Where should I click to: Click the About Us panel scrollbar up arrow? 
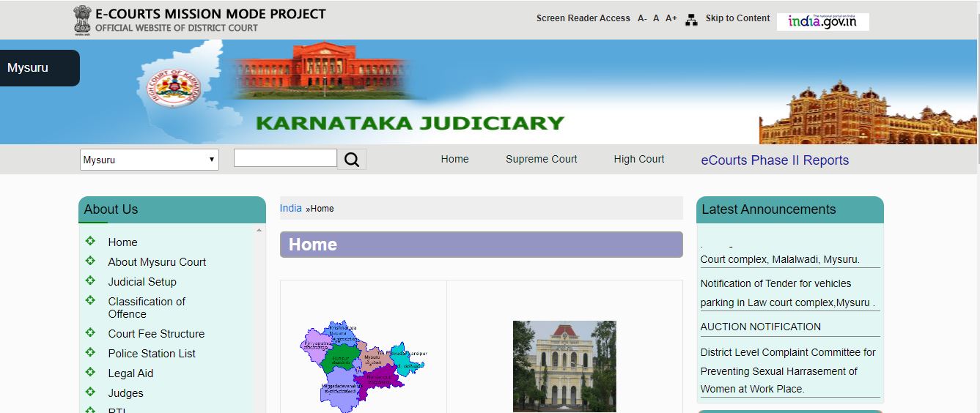pos(259,230)
